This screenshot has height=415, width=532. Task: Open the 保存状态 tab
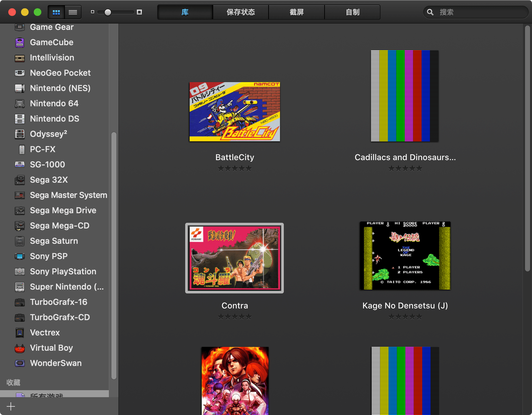coord(241,12)
